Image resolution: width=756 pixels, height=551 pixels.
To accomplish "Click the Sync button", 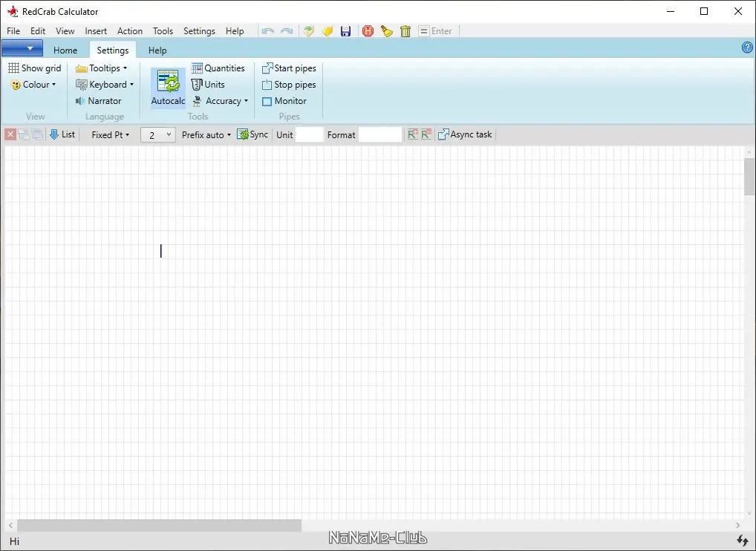I will pyautogui.click(x=252, y=134).
